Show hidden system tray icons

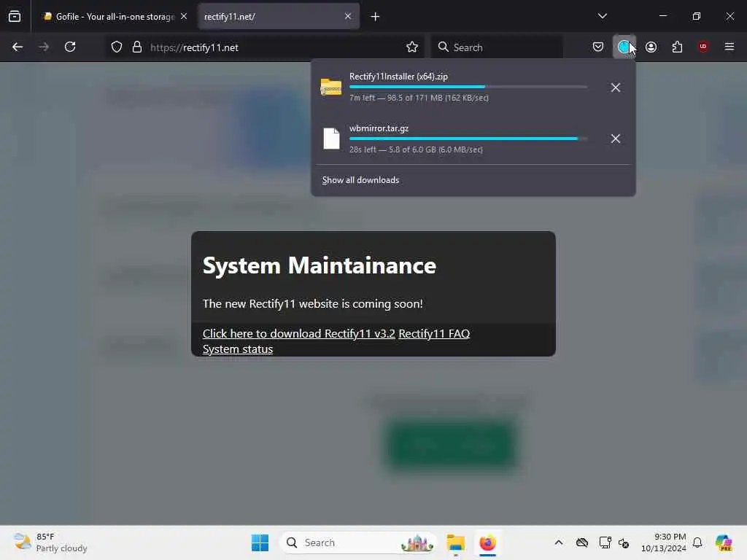click(558, 542)
